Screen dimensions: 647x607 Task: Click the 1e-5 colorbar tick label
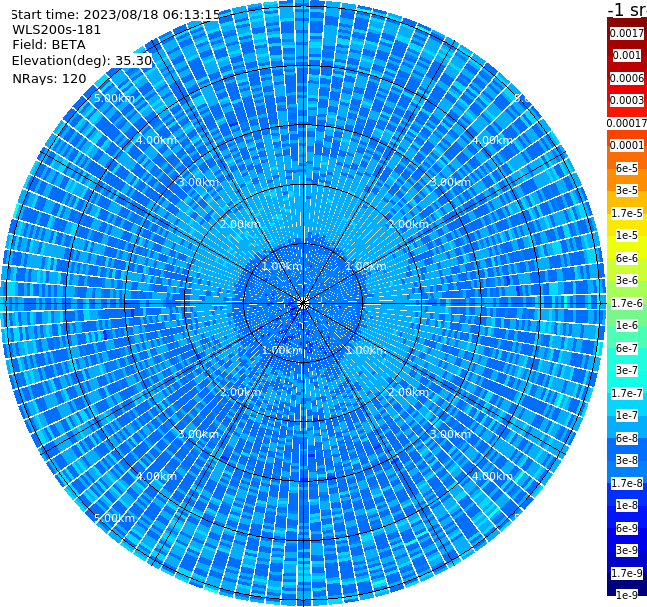627,235
